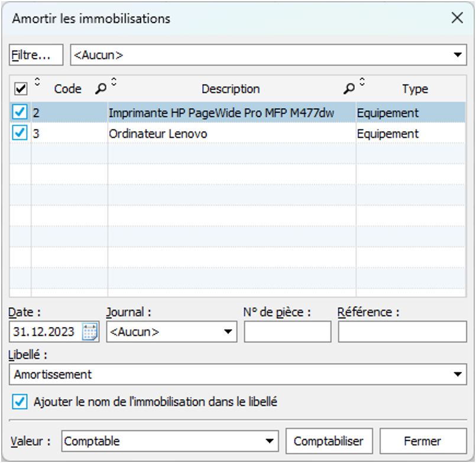Click the Référence text field
This screenshot has width=476, height=463.
tap(402, 332)
